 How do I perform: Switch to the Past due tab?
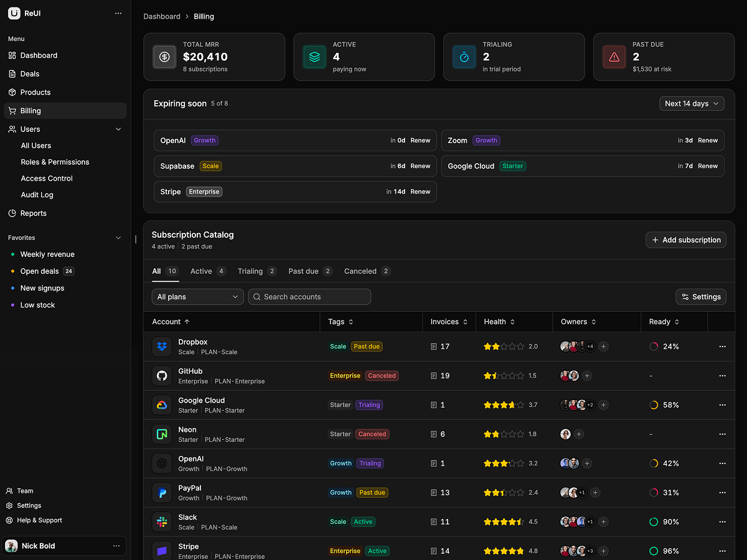pyautogui.click(x=311, y=271)
